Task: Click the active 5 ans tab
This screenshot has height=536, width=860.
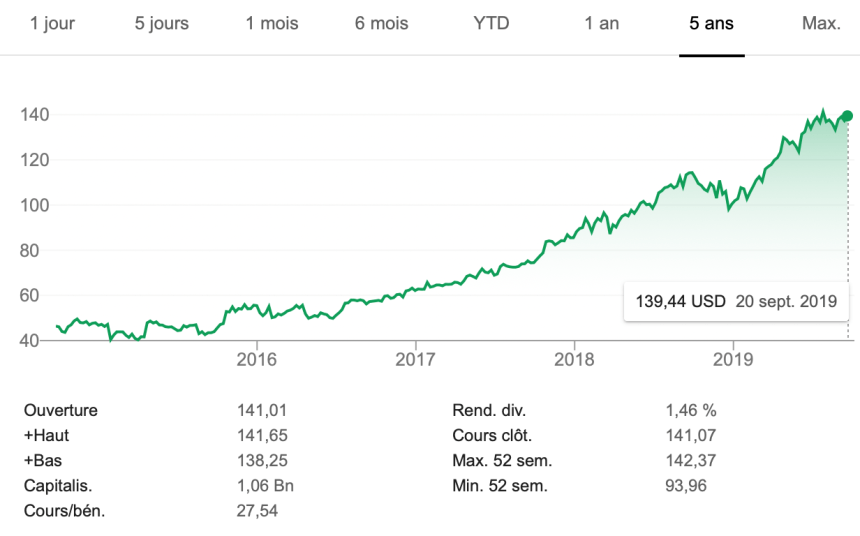Action: [711, 23]
